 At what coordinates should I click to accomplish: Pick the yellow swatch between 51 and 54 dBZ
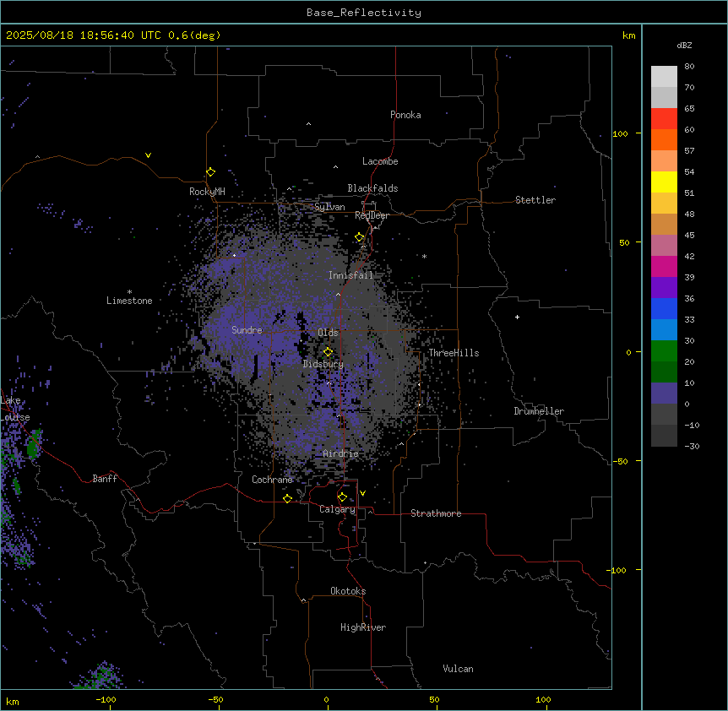[x=664, y=182]
